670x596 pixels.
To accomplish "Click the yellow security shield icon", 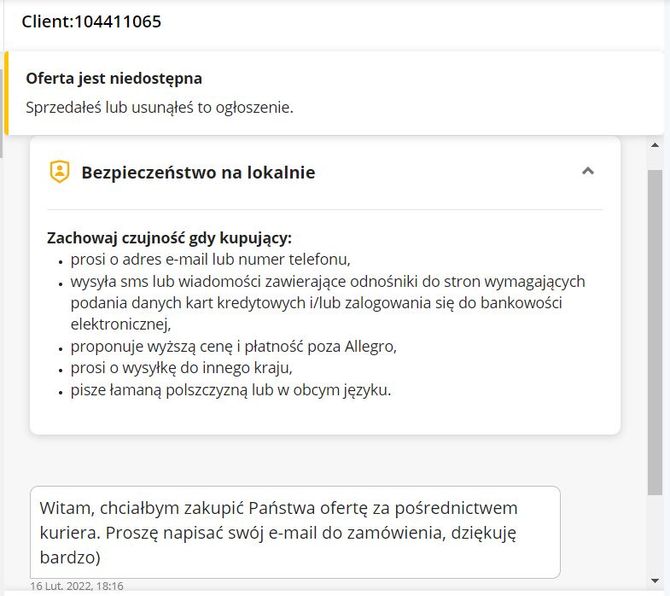I will [59, 172].
